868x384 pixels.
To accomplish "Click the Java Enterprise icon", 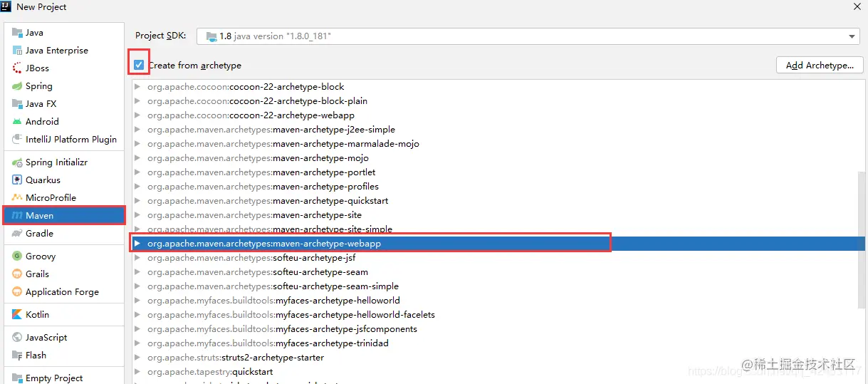I will (x=17, y=51).
